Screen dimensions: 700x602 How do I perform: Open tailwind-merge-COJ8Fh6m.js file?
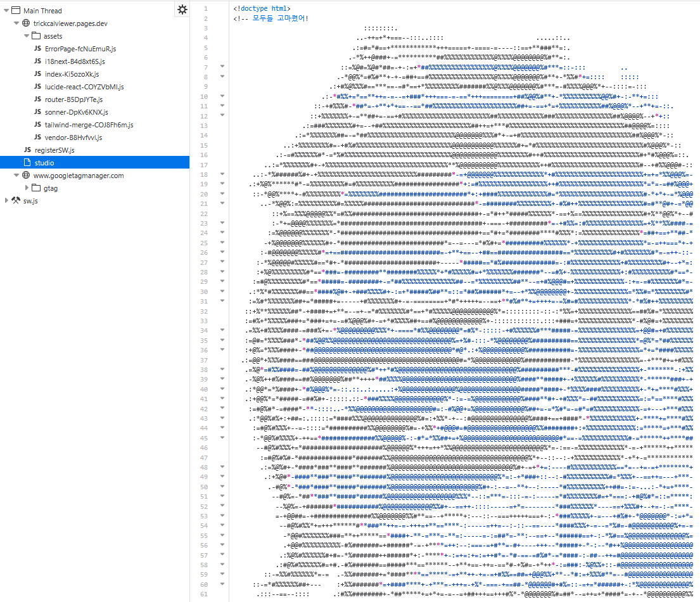(89, 125)
